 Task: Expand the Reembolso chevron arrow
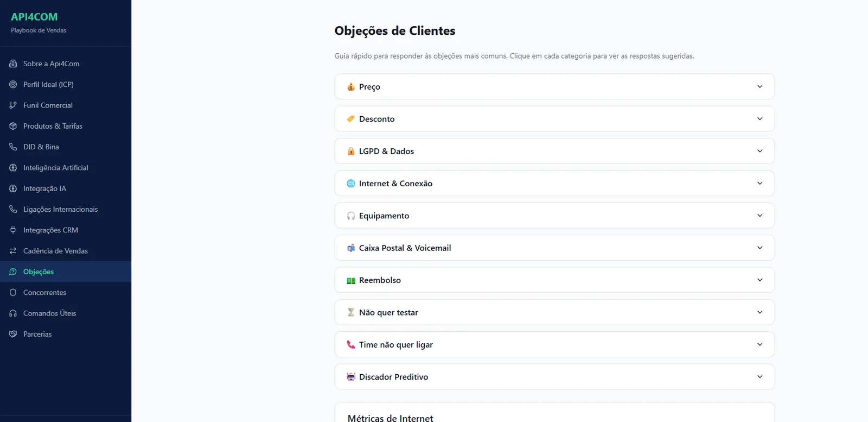(759, 280)
